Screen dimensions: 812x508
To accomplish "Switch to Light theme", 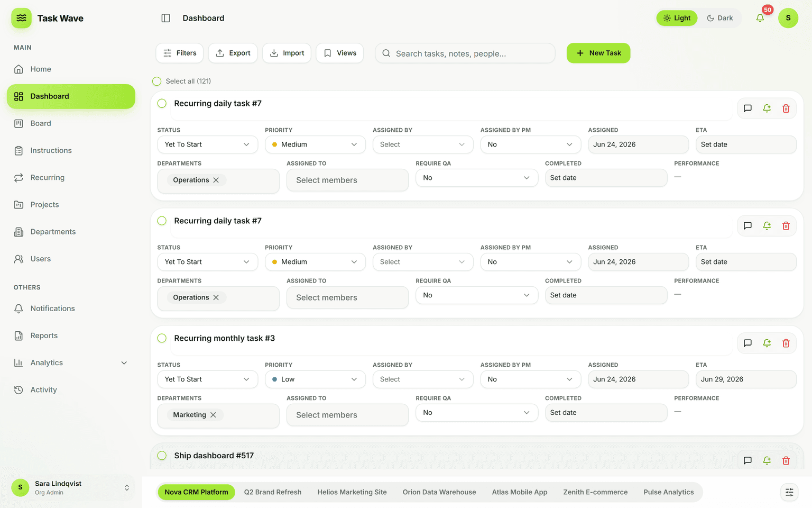I will click(x=677, y=18).
